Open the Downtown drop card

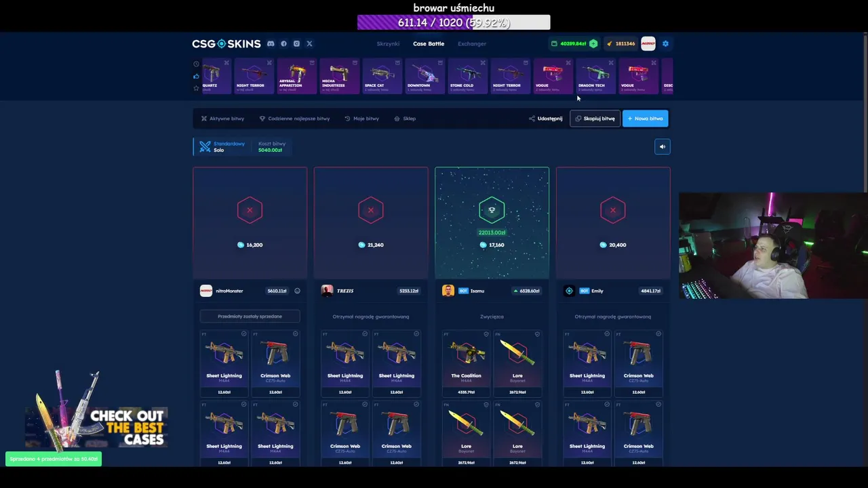click(425, 76)
